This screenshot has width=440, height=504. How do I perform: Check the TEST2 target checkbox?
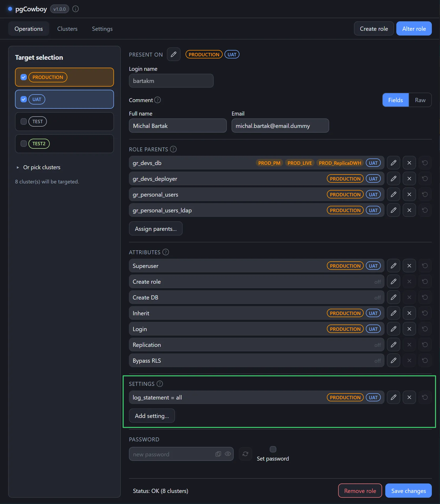tap(24, 143)
